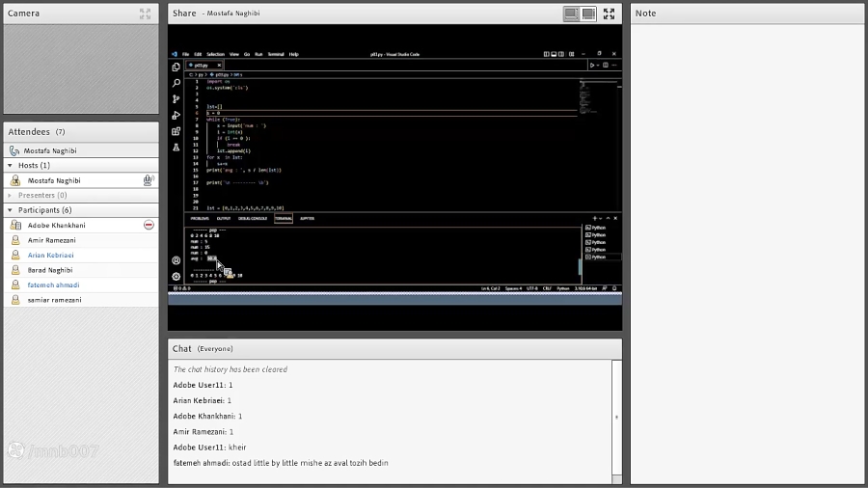Open the Explorer icon in VS Code sidebar
868x488 pixels.
click(x=176, y=68)
